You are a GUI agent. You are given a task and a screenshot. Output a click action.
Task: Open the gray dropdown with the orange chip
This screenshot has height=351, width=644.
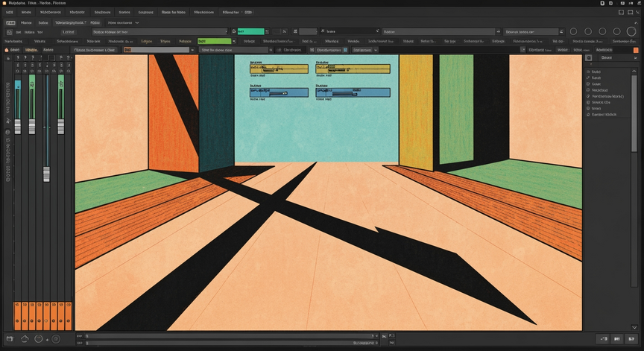click(x=159, y=50)
